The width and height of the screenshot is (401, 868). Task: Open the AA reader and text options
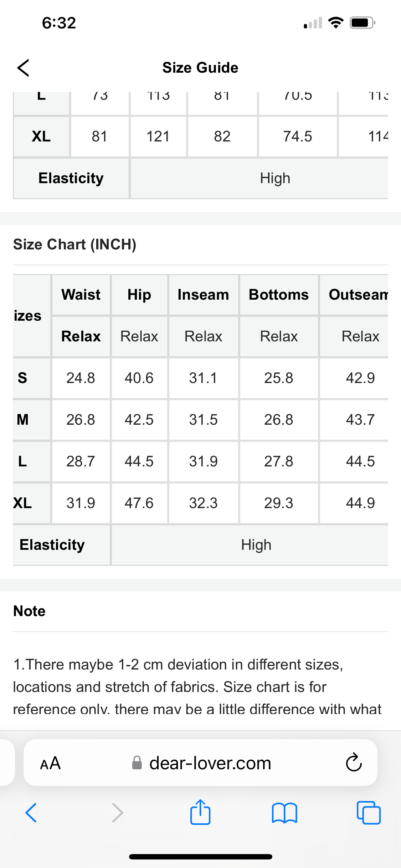pyautogui.click(x=50, y=763)
